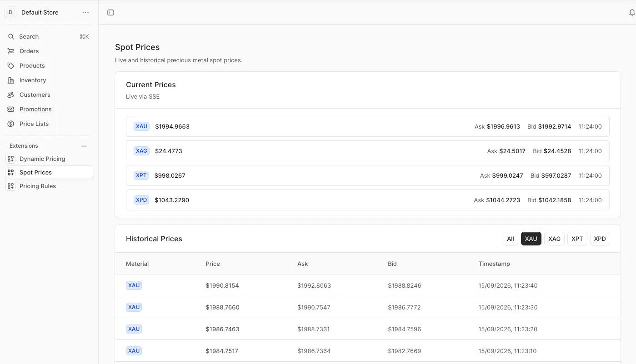Screen dimensions: 636x364
Task: Click historical bid $1982.7669
Action: pos(405,351)
